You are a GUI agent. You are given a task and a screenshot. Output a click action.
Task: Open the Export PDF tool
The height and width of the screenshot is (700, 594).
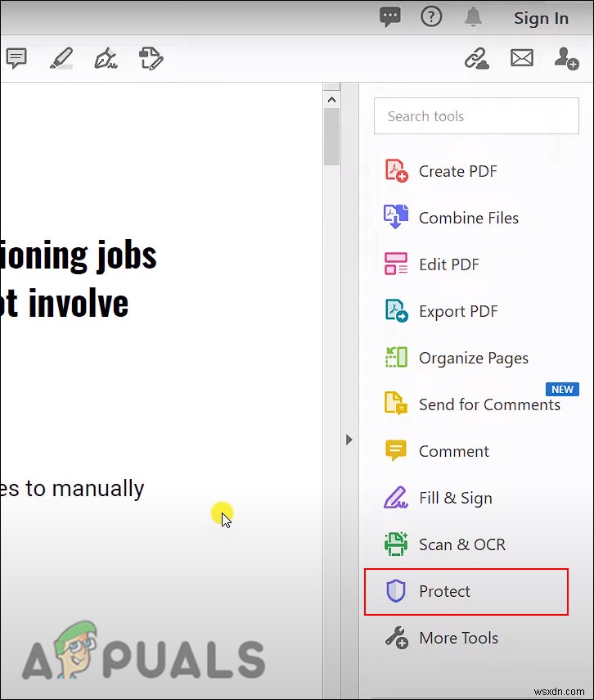pyautogui.click(x=441, y=311)
